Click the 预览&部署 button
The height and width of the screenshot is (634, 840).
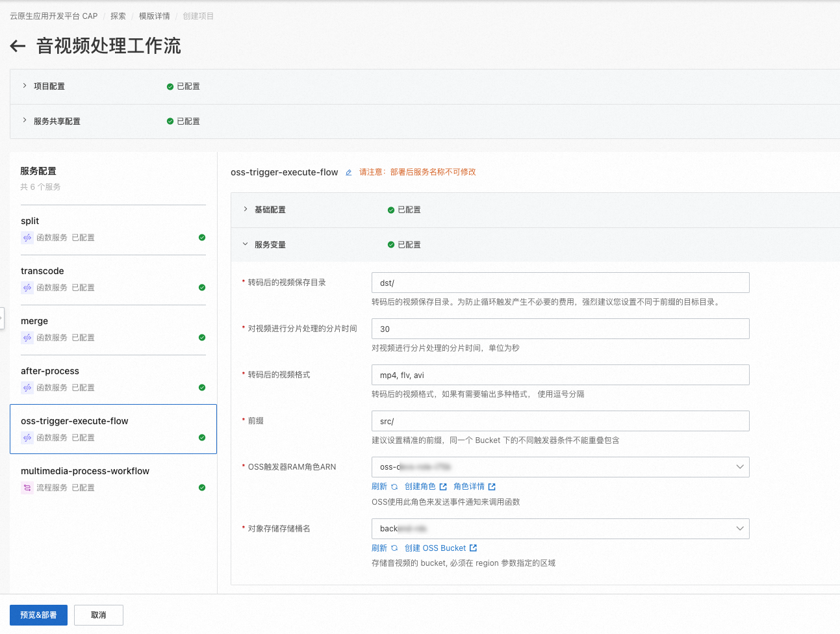38,615
